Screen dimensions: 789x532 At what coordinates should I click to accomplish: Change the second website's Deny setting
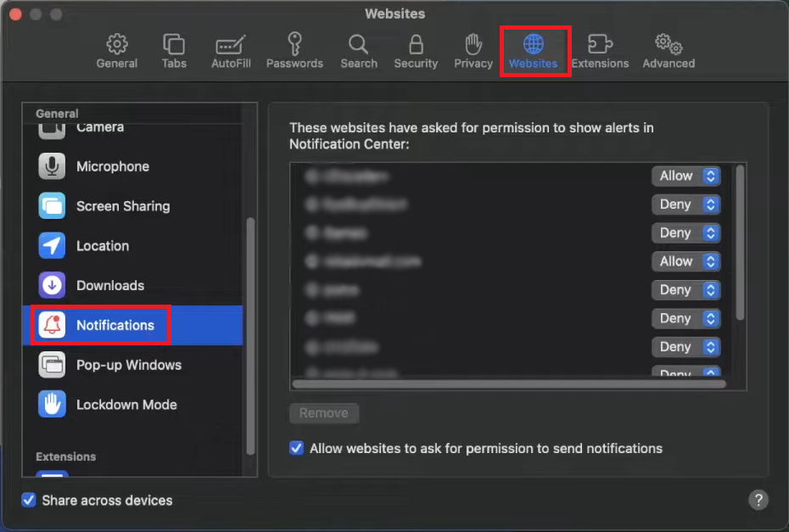[685, 204]
